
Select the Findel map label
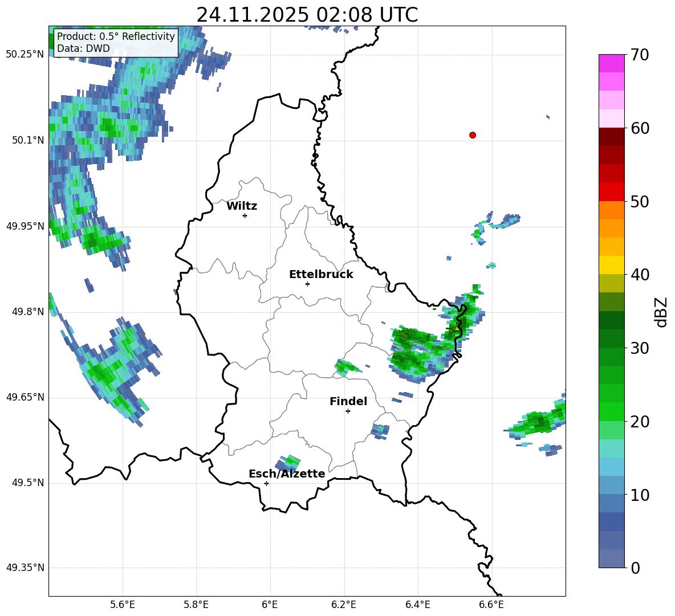(x=348, y=401)
